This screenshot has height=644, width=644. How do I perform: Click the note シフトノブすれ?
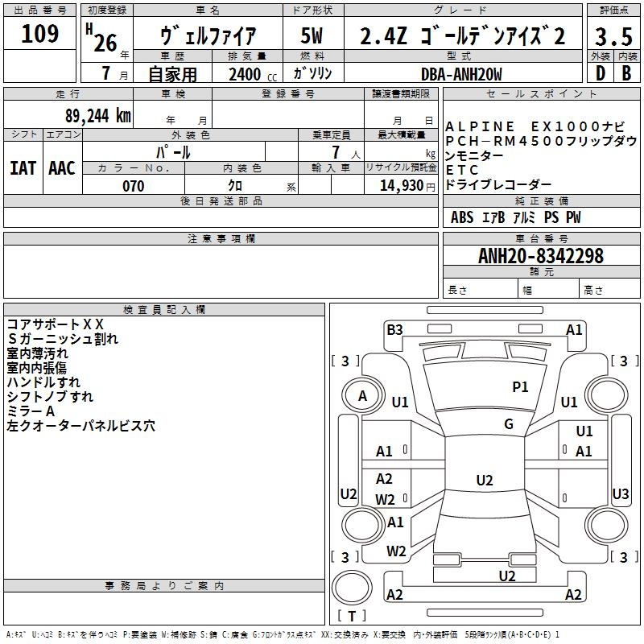point(50,396)
